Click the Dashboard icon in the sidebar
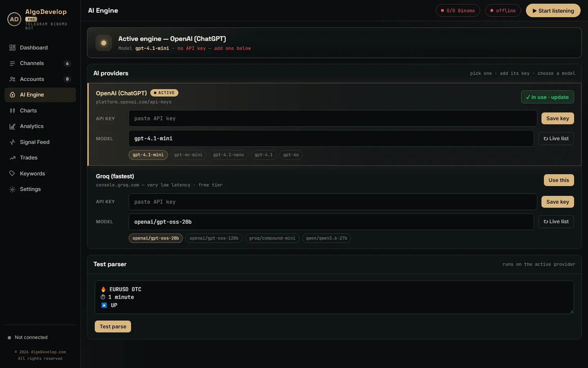Viewport: 588px width, 368px height. tap(12, 48)
